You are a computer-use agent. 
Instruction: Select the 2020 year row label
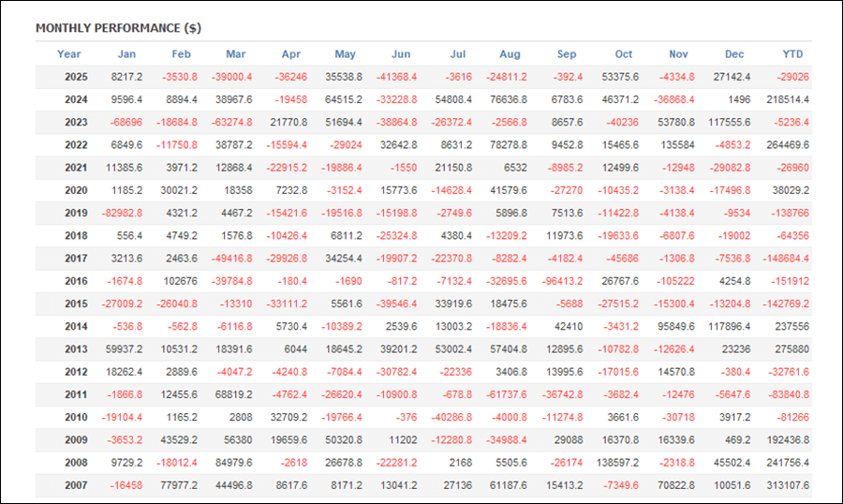pyautogui.click(x=76, y=190)
